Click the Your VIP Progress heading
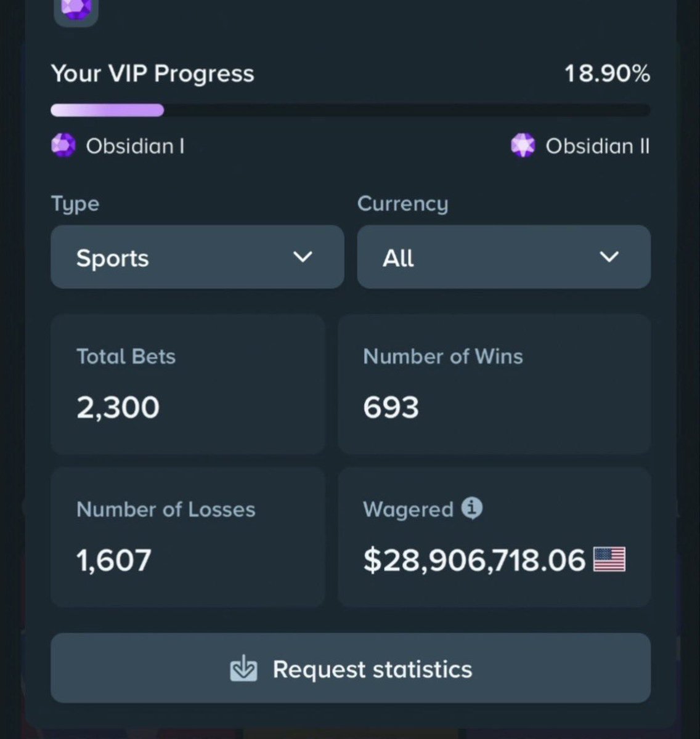This screenshot has width=700, height=739. pos(152,74)
